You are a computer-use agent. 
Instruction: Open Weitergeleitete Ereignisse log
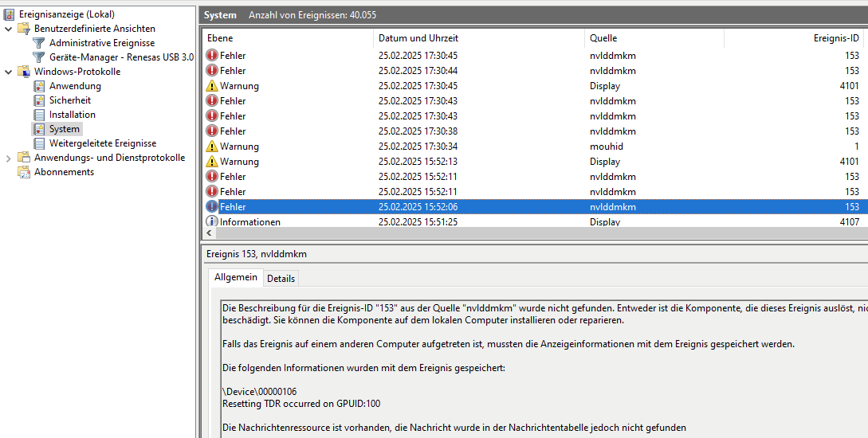pos(103,144)
